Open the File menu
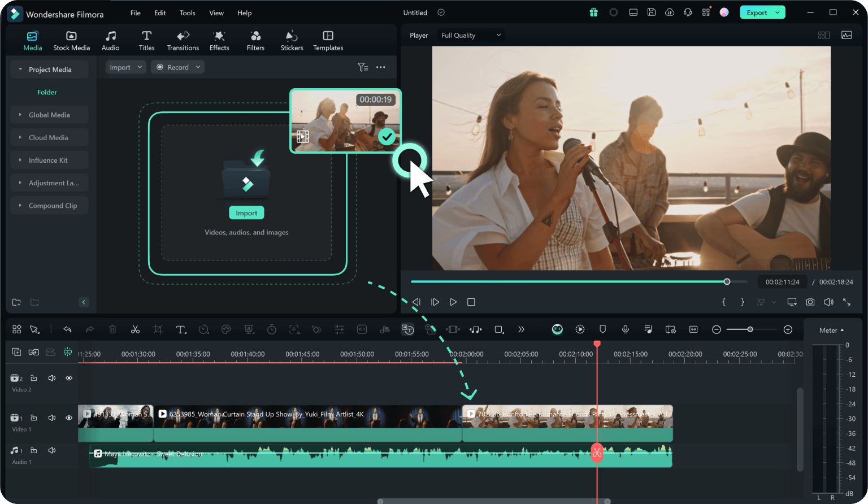The image size is (868, 504). click(136, 13)
